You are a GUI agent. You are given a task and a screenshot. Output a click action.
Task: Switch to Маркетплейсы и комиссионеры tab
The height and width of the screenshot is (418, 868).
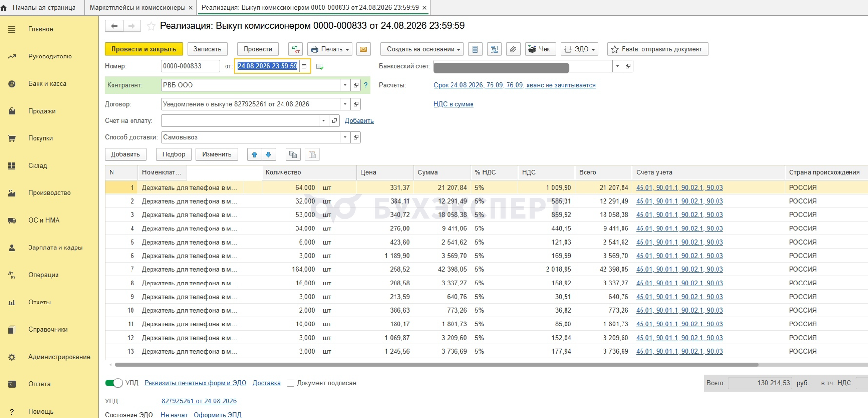pyautogui.click(x=137, y=8)
